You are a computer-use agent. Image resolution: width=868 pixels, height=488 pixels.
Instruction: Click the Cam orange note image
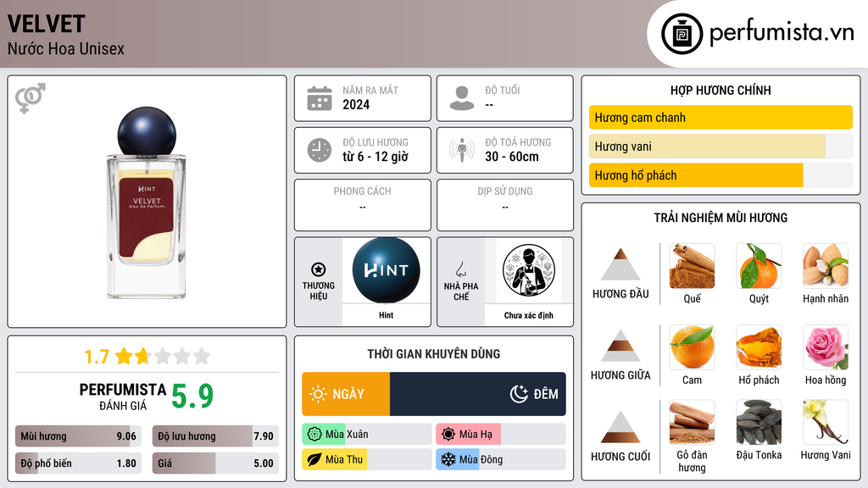[x=692, y=347]
